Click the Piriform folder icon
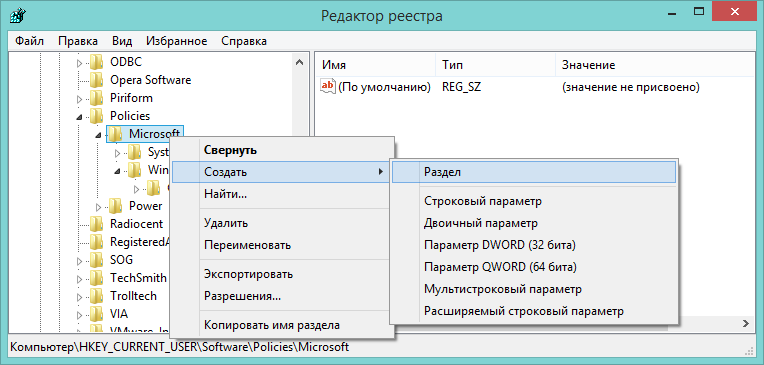 coord(96,98)
